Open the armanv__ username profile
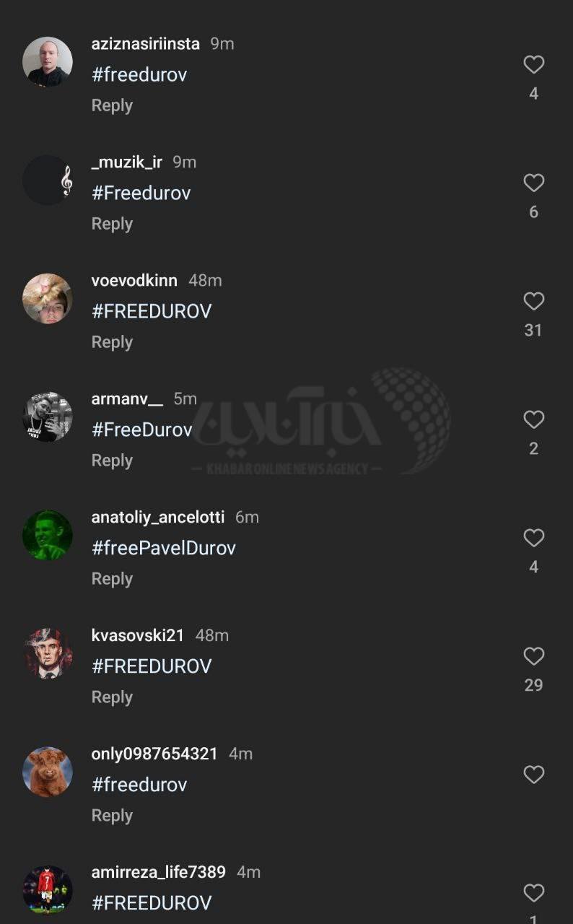The image size is (573, 924). pos(127,398)
